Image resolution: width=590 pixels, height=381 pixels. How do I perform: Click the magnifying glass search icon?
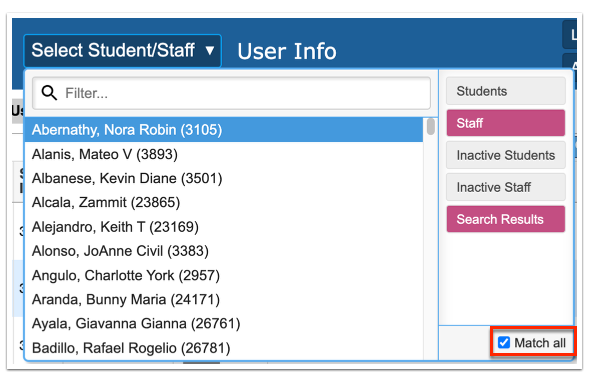[49, 93]
